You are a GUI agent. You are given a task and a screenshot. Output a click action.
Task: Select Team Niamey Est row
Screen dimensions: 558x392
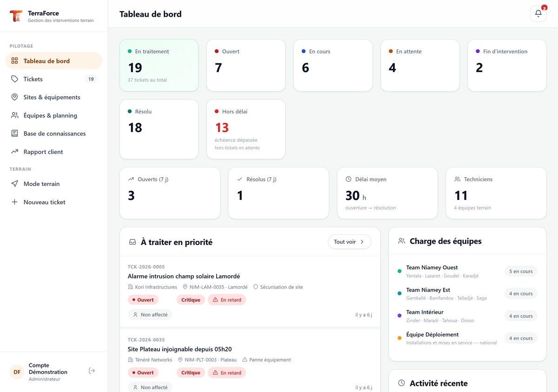coord(467,293)
